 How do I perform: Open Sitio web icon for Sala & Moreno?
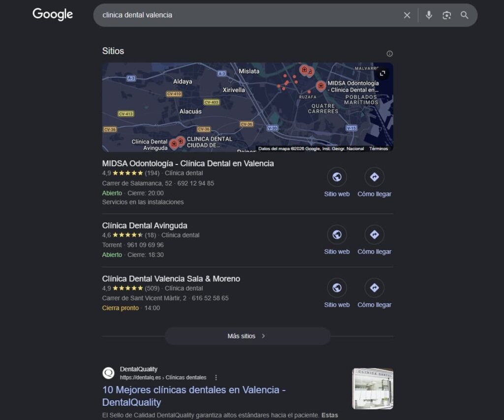coord(337,288)
